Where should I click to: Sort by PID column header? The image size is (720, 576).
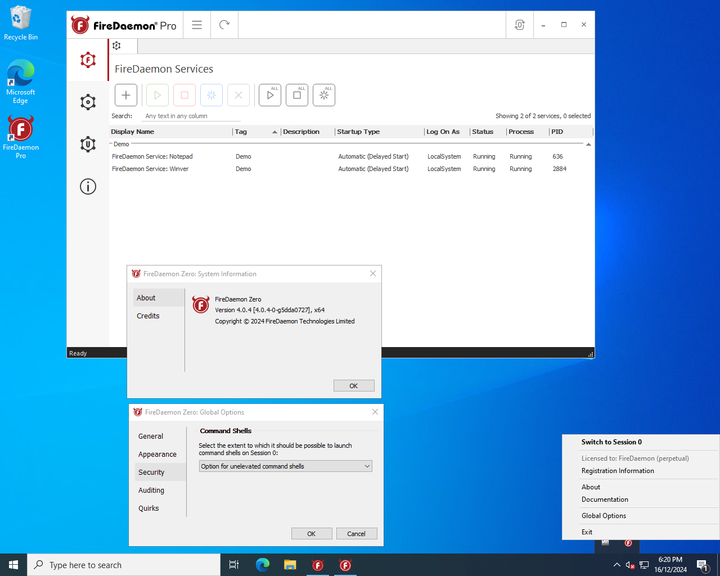[x=570, y=132]
